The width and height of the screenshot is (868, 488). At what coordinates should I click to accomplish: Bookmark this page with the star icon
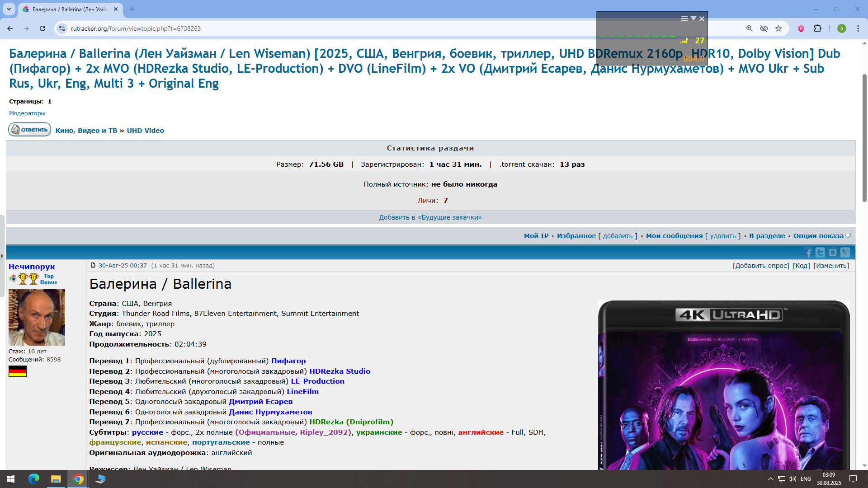pos(778,28)
